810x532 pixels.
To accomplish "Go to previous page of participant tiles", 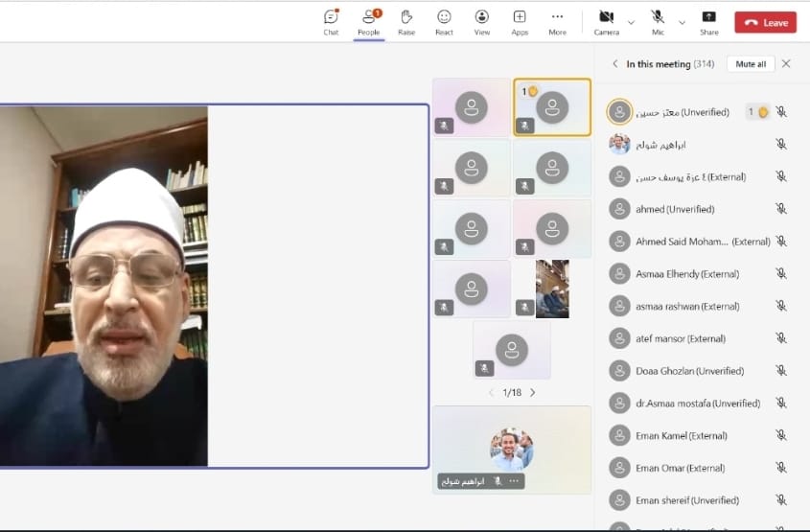I will point(492,393).
